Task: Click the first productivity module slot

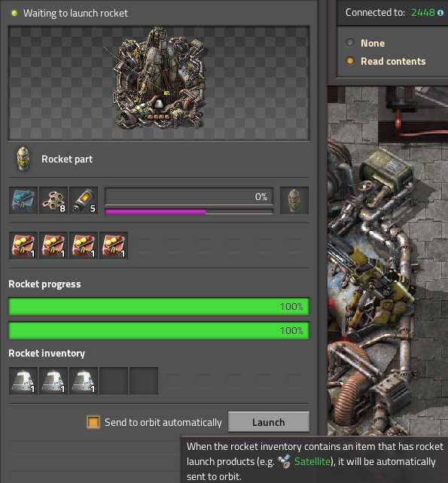Action: (x=23, y=245)
